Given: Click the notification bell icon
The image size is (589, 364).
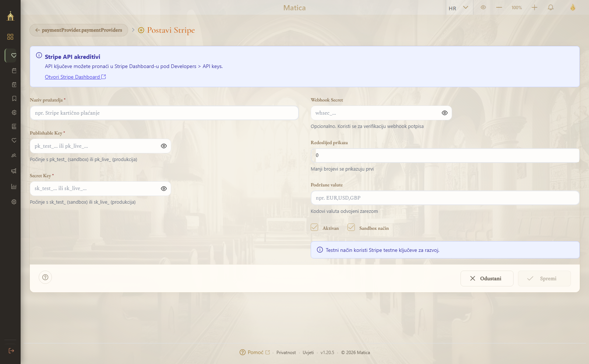Looking at the screenshot, I should (551, 7).
